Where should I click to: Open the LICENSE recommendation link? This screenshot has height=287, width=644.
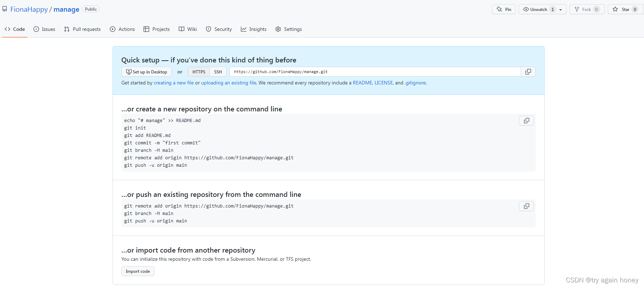coord(384,83)
